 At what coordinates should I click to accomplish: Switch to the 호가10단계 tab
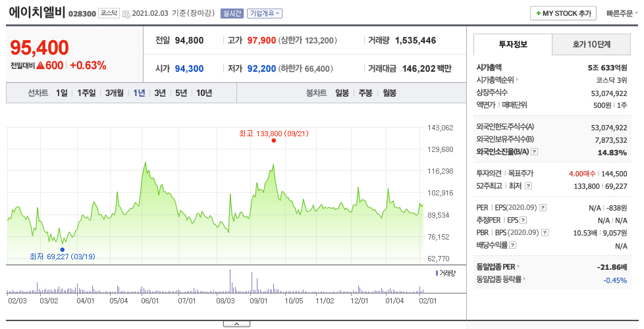click(591, 44)
